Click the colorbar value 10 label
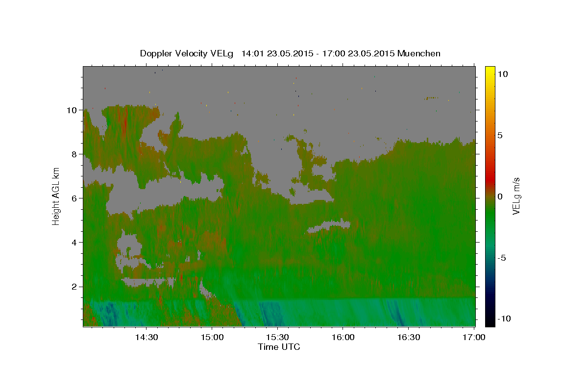The image size is (588, 392). click(502, 74)
